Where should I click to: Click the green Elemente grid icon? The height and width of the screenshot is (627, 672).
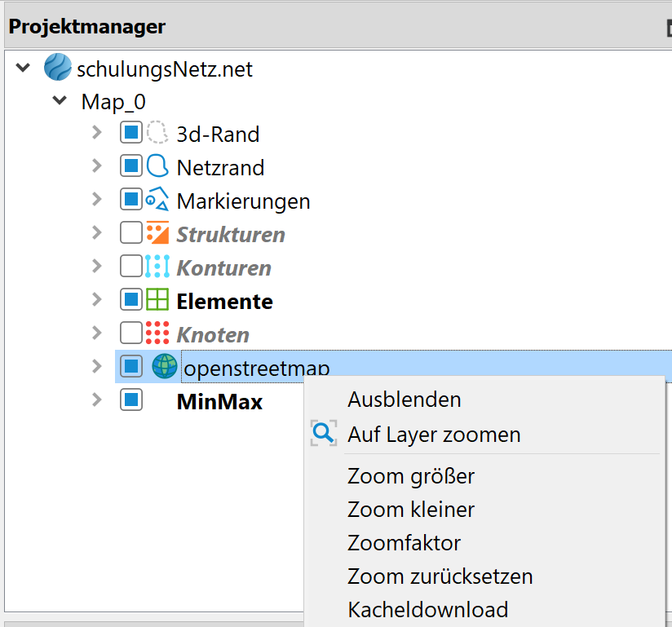(x=157, y=300)
